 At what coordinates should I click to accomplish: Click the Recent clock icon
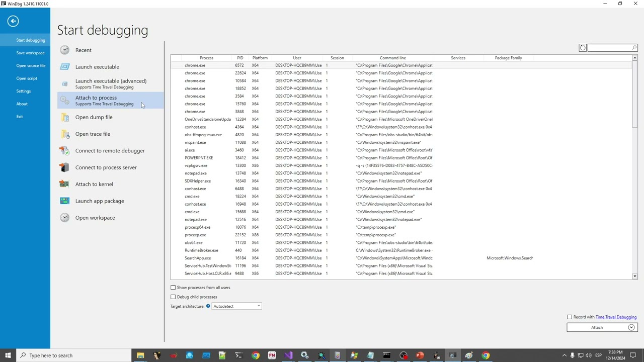(x=65, y=50)
